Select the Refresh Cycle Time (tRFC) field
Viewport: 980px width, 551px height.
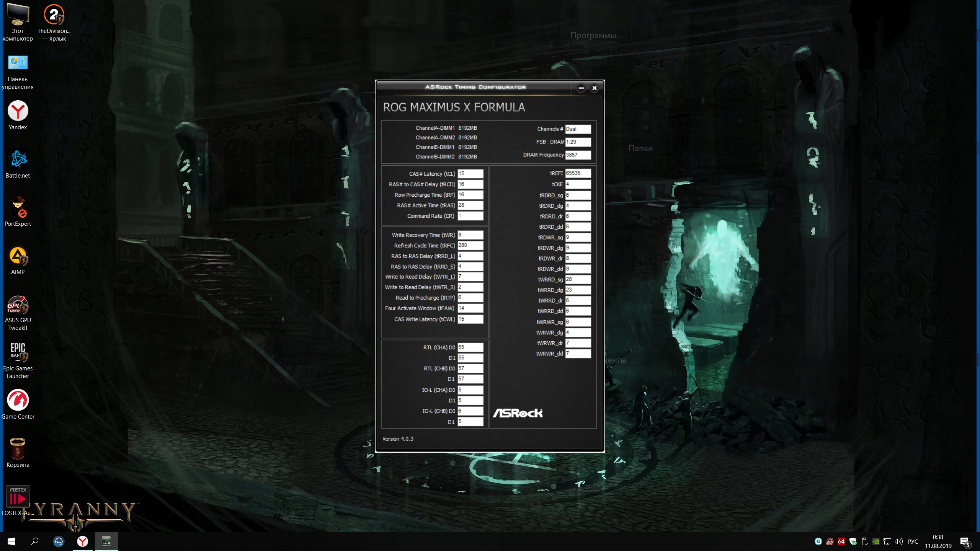pyautogui.click(x=470, y=245)
